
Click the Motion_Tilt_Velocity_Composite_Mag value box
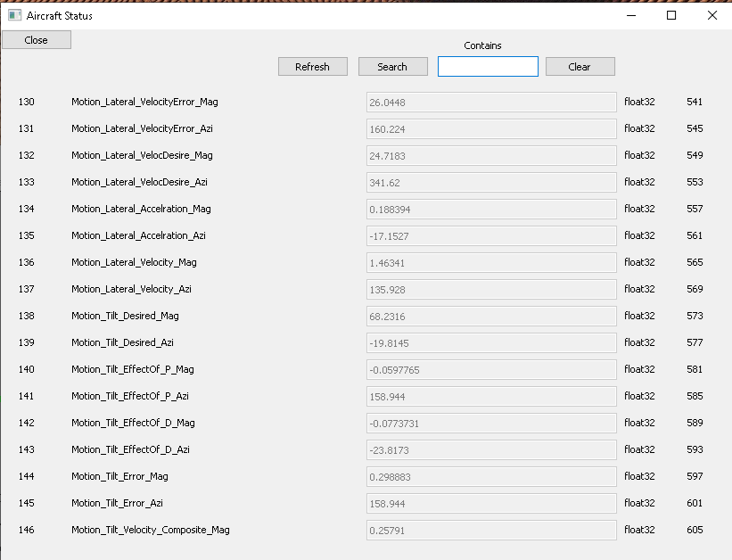coord(491,531)
